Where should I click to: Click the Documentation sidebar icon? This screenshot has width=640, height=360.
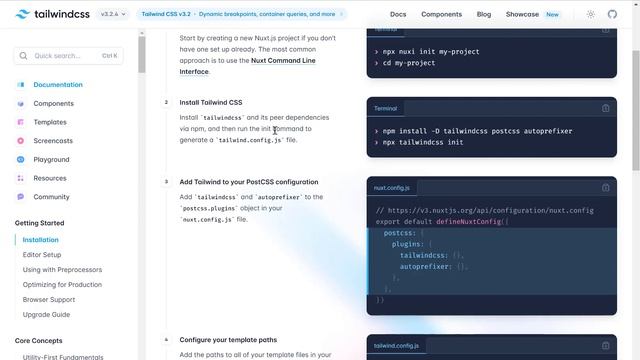(20, 84)
